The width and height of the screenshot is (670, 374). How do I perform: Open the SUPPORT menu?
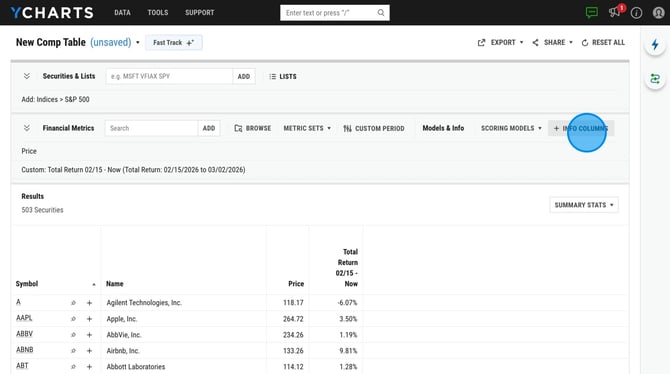200,13
